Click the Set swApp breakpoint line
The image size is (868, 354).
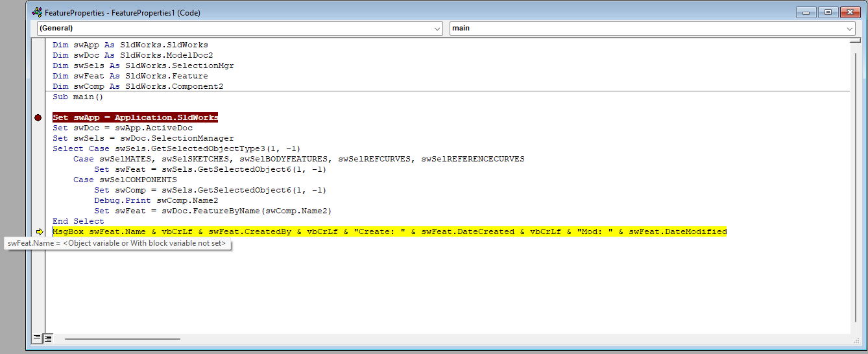(135, 117)
